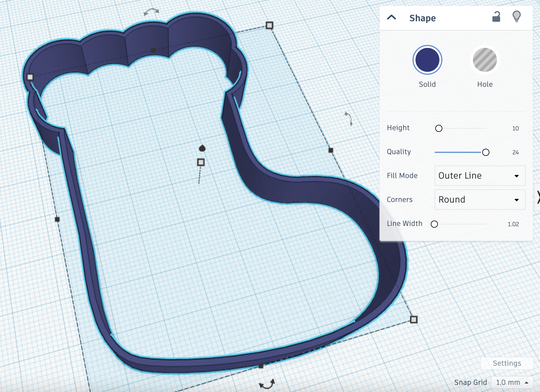Screen dimensions: 540x392
Task: Set the shape to Solid
Action: [x=427, y=60]
